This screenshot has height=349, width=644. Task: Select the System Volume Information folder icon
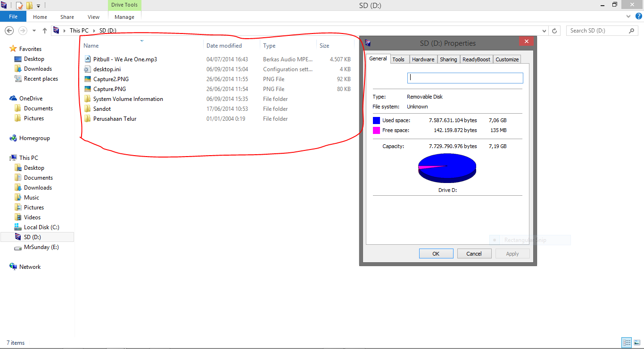(87, 99)
